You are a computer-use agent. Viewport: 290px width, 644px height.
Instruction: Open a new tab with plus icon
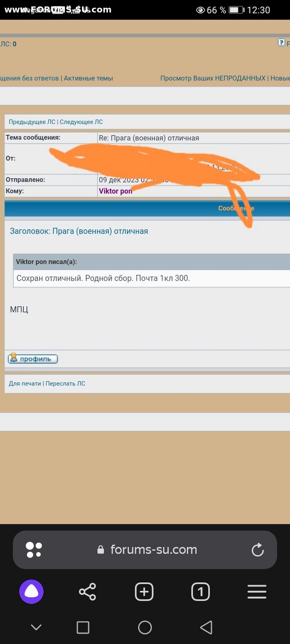(x=144, y=592)
